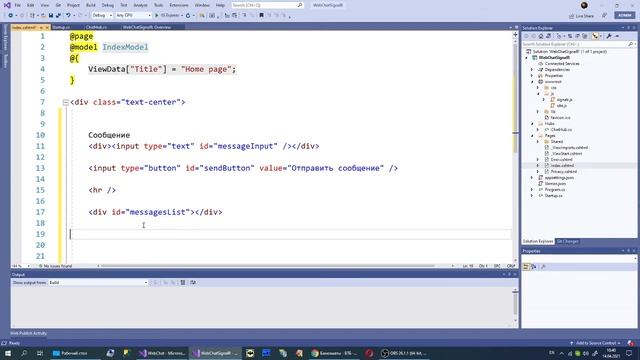This screenshot has height=360, width=640.
Task: Toggle the highlighted Preview Selected Items button
Action: (x=595, y=36)
